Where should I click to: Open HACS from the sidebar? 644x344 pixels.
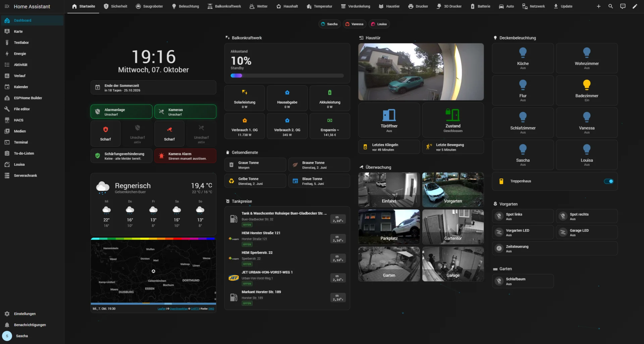(x=32, y=120)
